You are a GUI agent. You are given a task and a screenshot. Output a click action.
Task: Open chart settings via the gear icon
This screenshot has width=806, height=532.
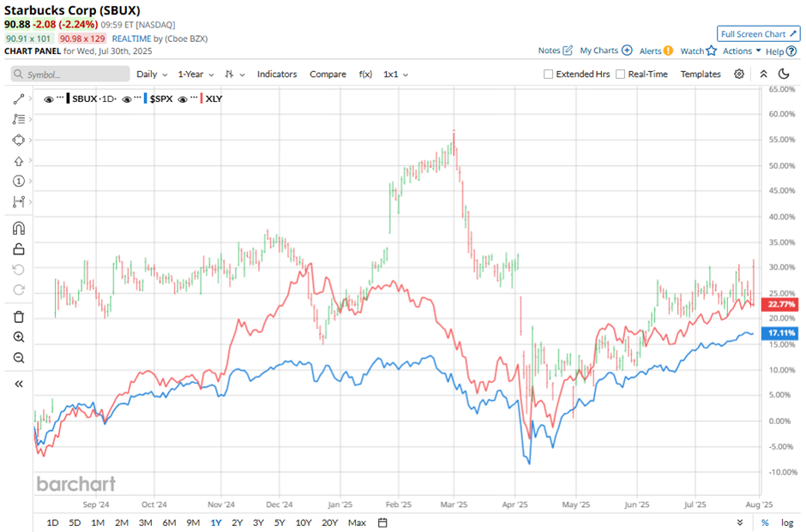click(x=738, y=74)
